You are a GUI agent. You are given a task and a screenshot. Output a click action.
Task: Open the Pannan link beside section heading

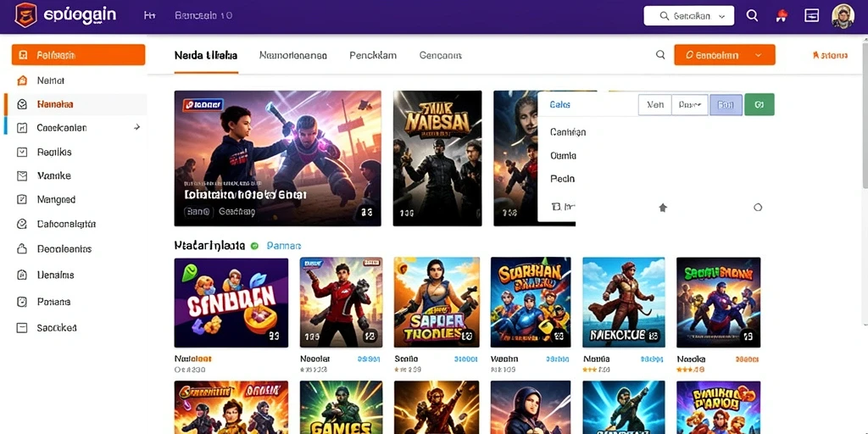[x=284, y=245]
